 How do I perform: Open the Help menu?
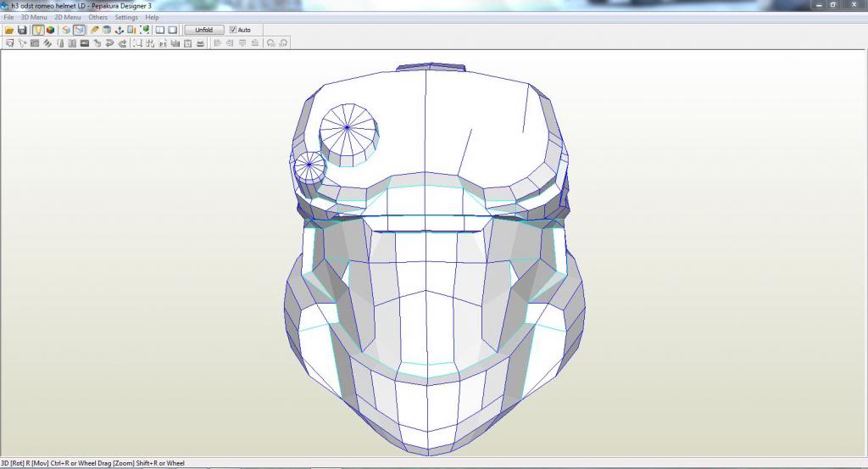pyautogui.click(x=152, y=17)
